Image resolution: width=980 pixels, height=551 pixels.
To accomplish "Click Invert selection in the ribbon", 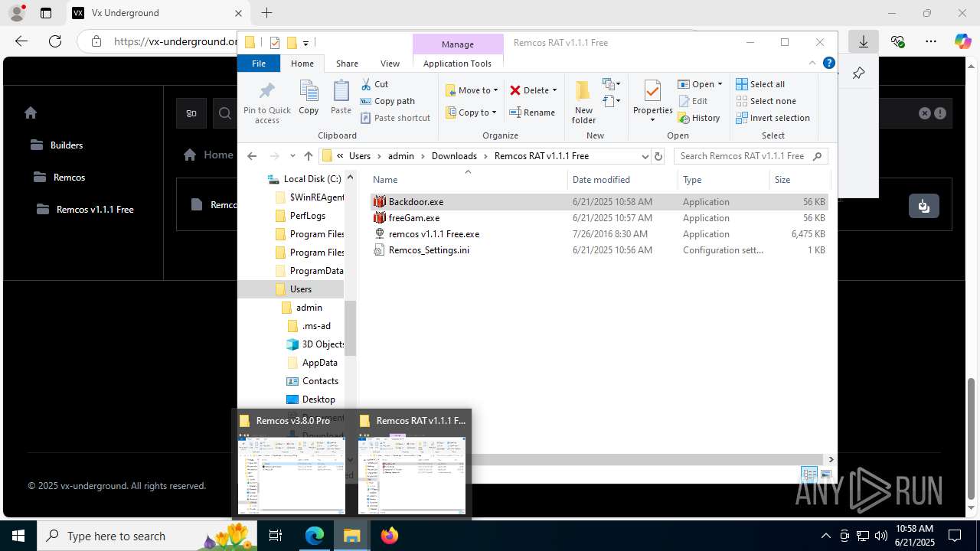I will [773, 118].
